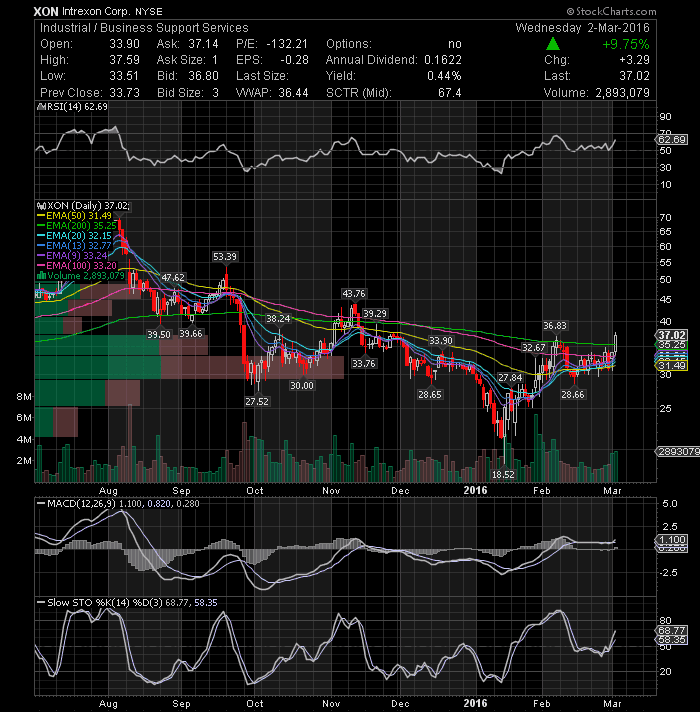Click the 53.39 peak price annotation

[x=225, y=257]
